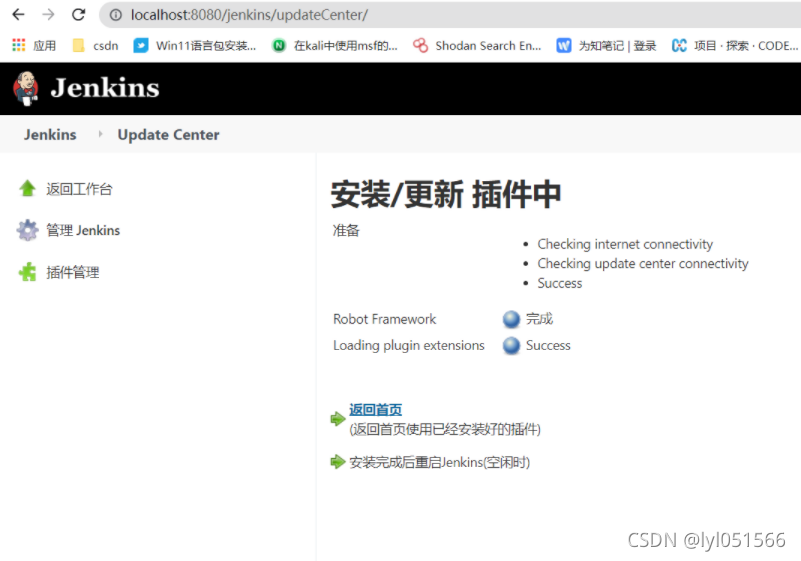Click the 返回首页 link
801x561 pixels.
pos(375,409)
